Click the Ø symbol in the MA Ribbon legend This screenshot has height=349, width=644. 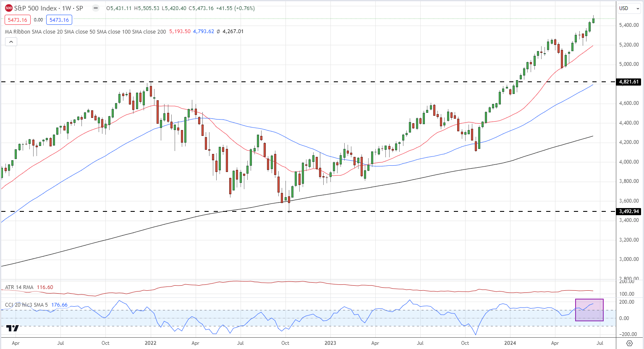point(218,31)
